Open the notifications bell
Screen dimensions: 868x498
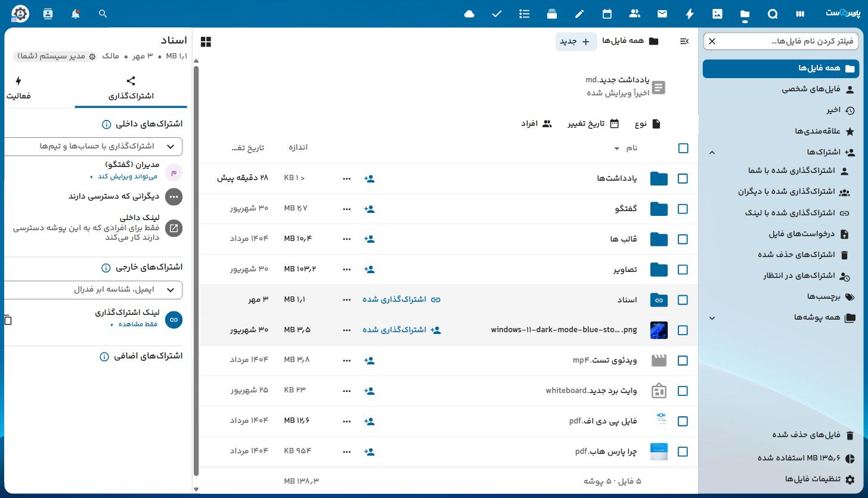coord(75,14)
